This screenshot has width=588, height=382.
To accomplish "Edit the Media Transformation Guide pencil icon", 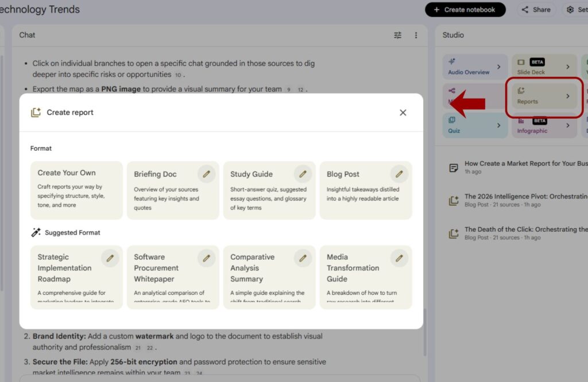I will point(399,258).
